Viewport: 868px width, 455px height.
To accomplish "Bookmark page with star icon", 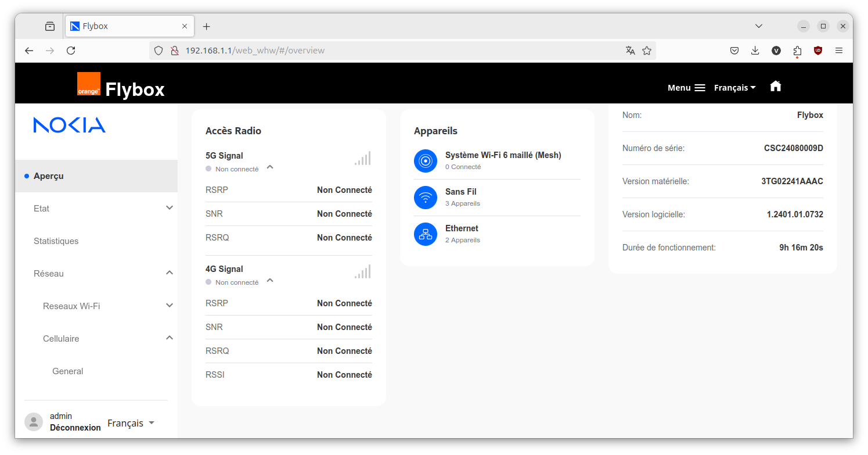I will [x=647, y=51].
